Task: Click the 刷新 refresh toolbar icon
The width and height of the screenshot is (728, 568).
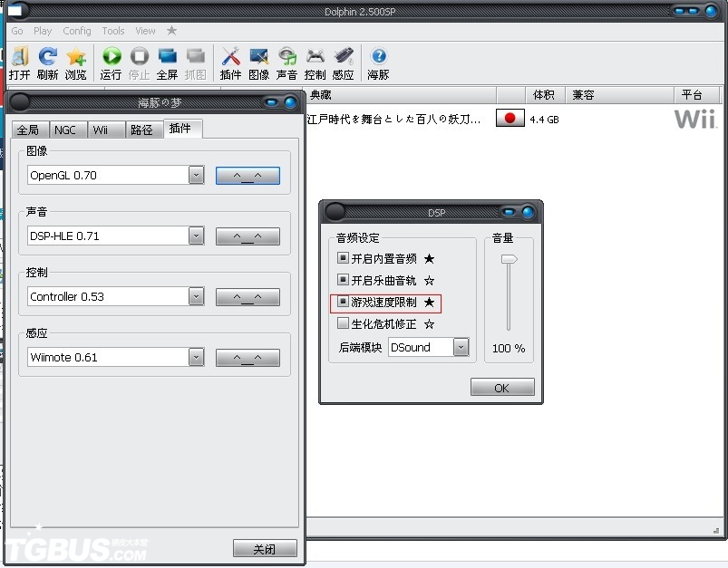Action: tap(47, 56)
